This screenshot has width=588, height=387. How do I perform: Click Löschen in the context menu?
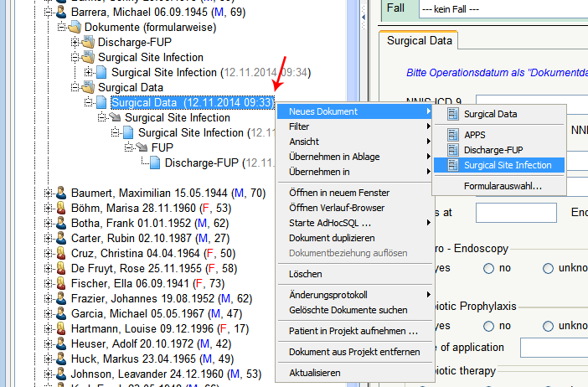(x=306, y=274)
